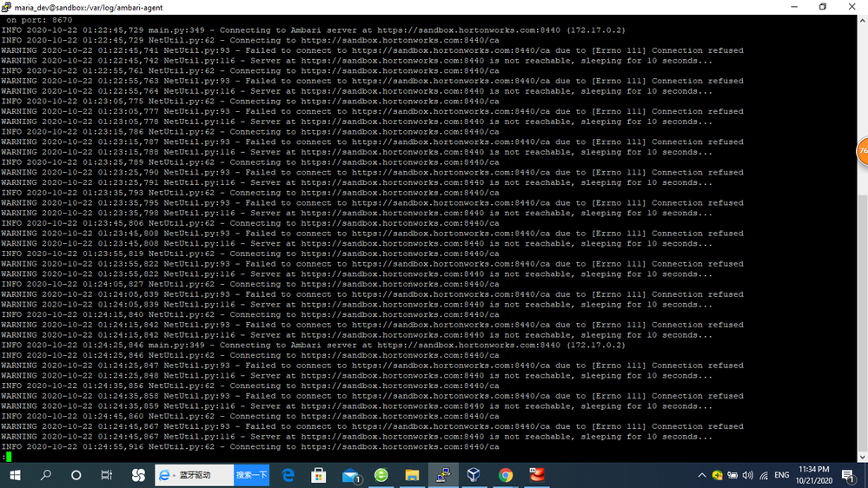This screenshot has width=868, height=488.
Task: Launch Microsoft Edge from taskbar
Action: click(288, 475)
